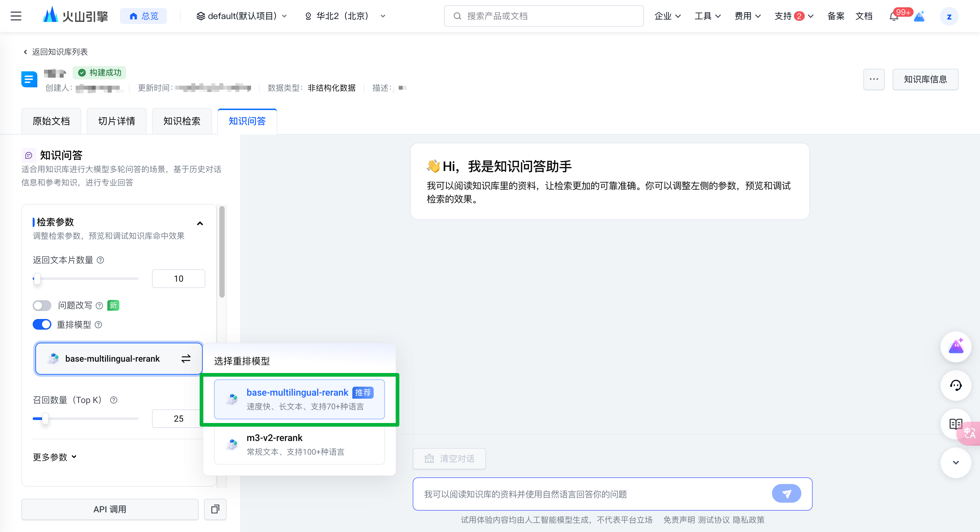
Task: Expand the 费用 menu
Action: [748, 16]
